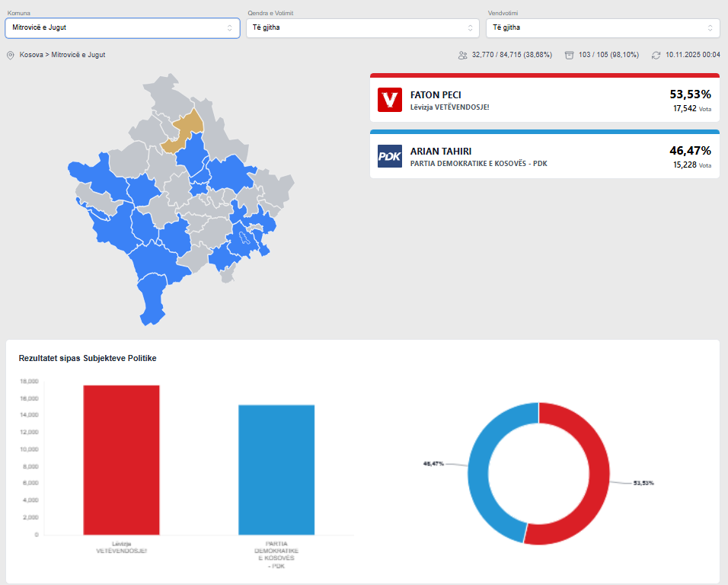Click the blue PDK bar in chart

coord(276,469)
